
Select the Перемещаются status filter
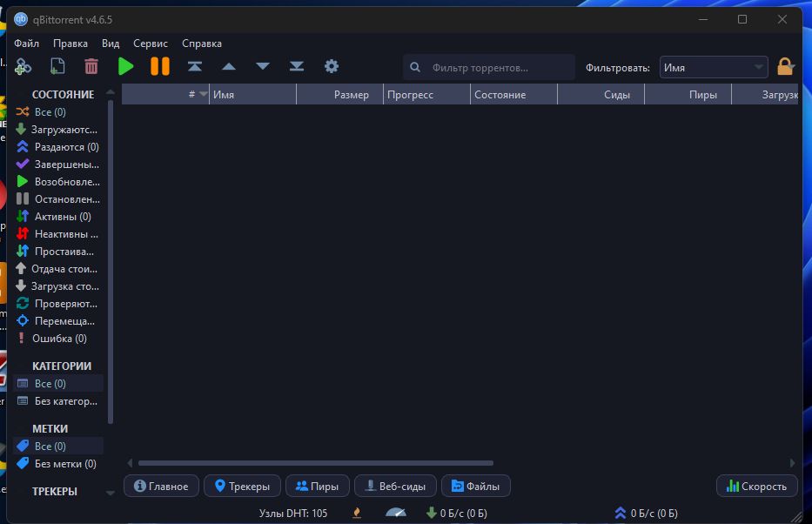coord(58,321)
